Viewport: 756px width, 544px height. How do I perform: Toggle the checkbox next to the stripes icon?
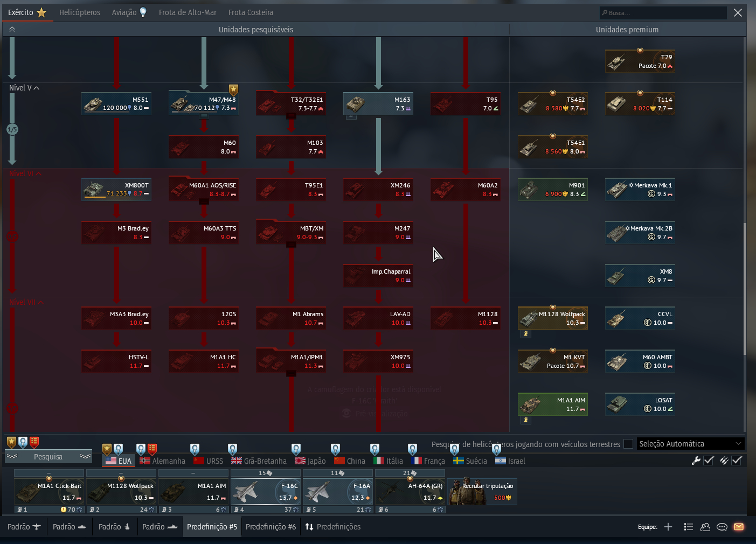pyautogui.click(x=737, y=461)
